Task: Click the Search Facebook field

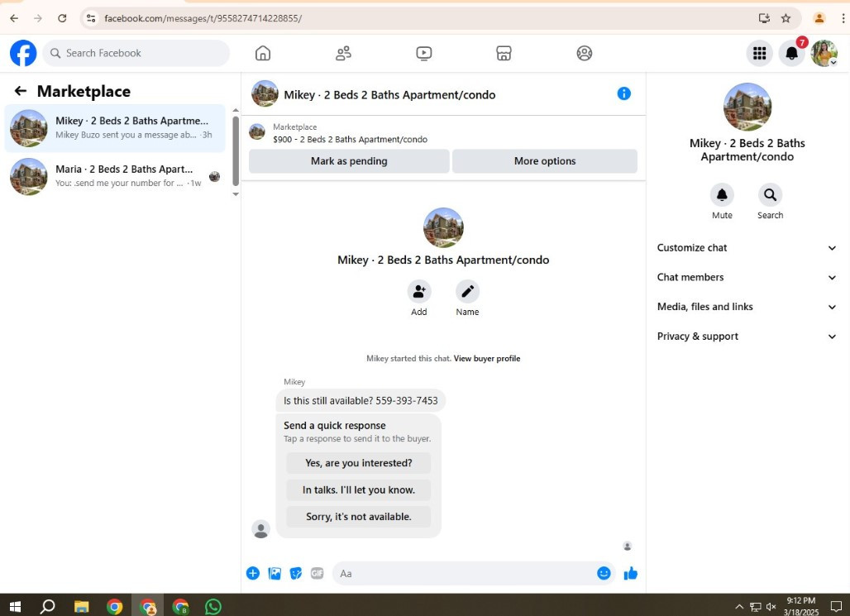Action: (136, 53)
